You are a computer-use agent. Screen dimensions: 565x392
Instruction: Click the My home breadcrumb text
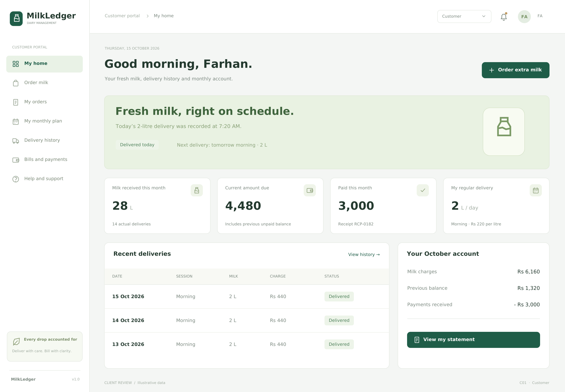coord(163,16)
